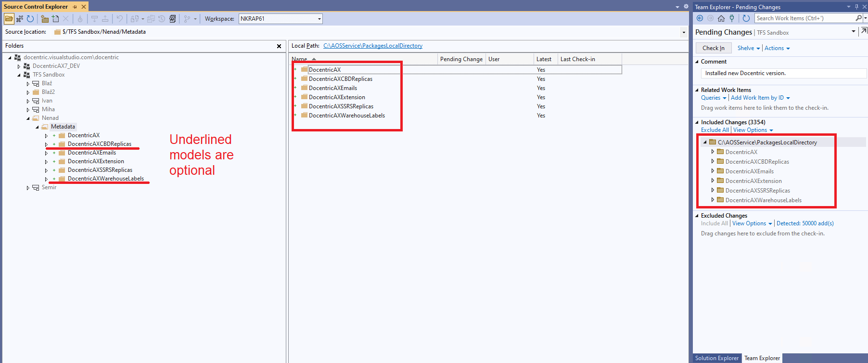Select Metadata folder in tree

coord(63,127)
